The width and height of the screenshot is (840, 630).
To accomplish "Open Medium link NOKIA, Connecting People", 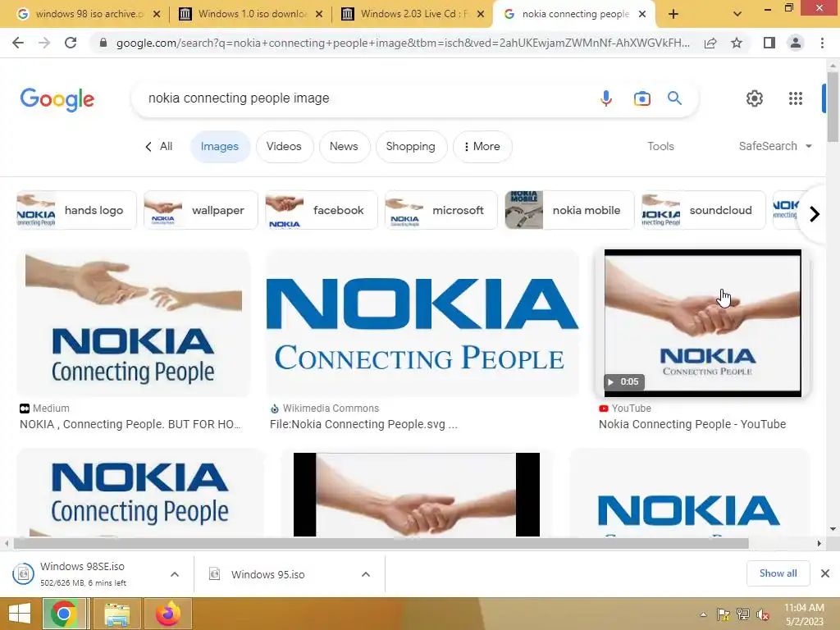I will coord(130,424).
